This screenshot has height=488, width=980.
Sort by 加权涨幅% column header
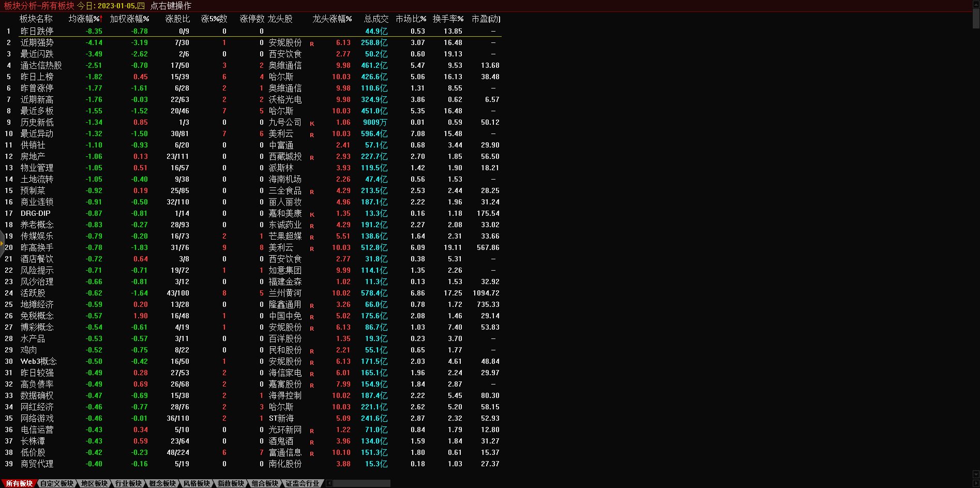coord(129,19)
